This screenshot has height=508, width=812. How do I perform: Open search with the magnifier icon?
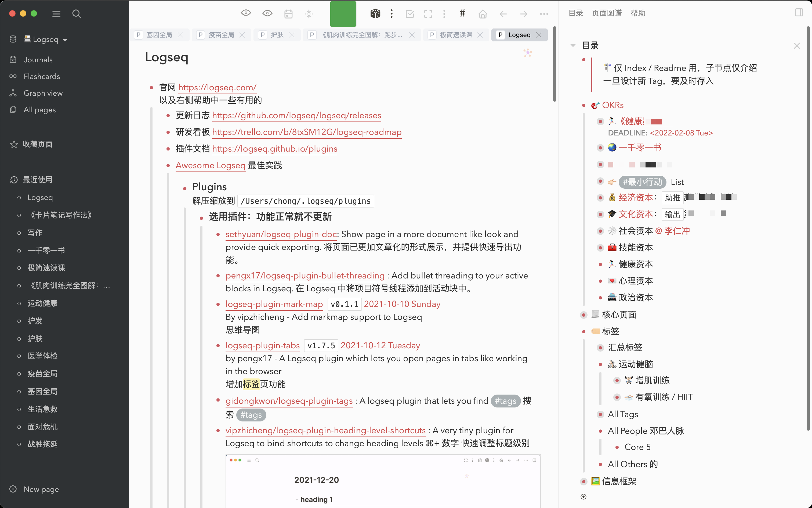pos(77,14)
